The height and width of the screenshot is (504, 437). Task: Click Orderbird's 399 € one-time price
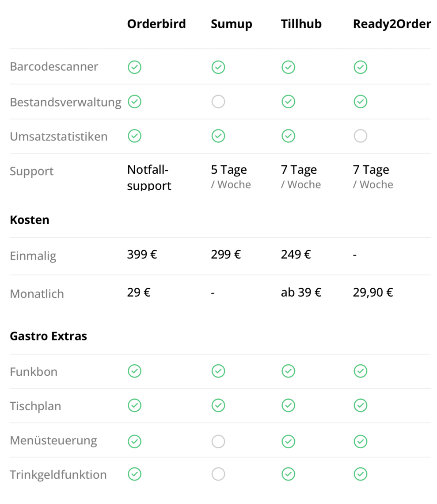(142, 254)
